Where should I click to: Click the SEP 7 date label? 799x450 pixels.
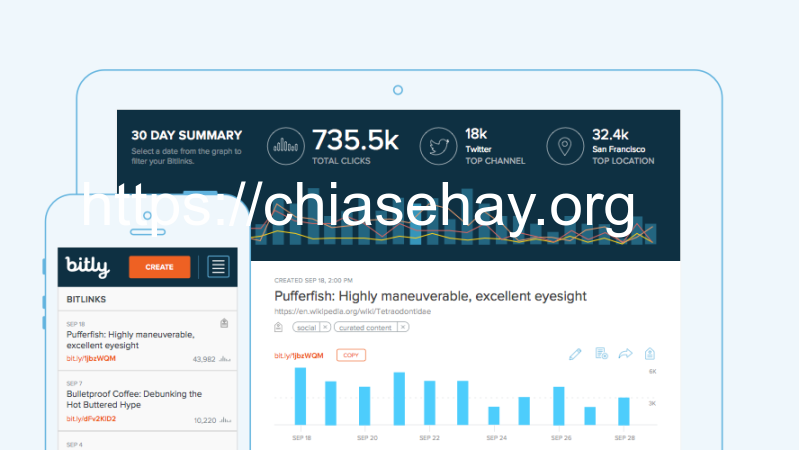[74, 383]
